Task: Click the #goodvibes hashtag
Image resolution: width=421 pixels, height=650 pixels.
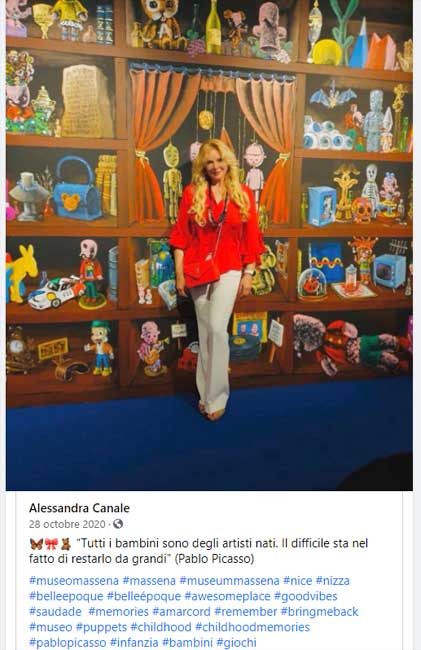Action: tap(306, 596)
